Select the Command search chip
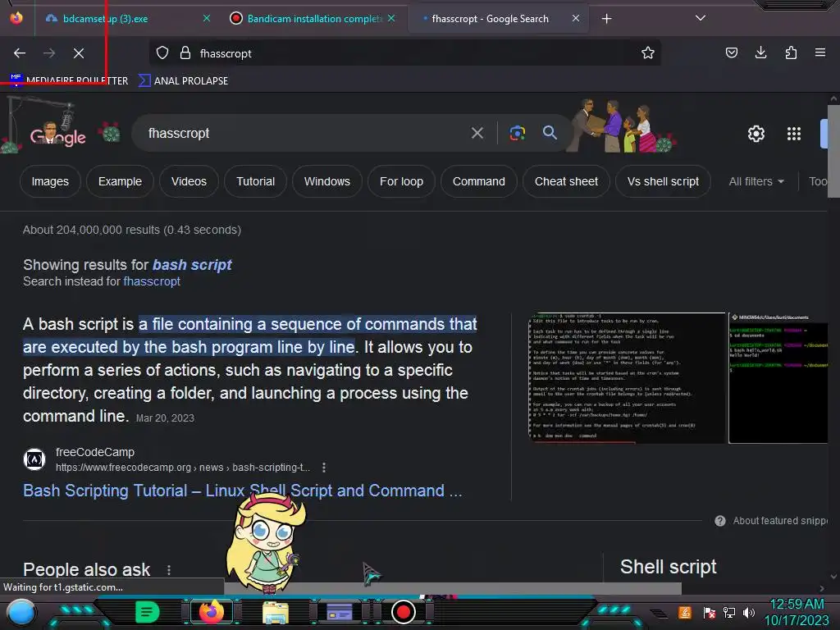 [479, 181]
